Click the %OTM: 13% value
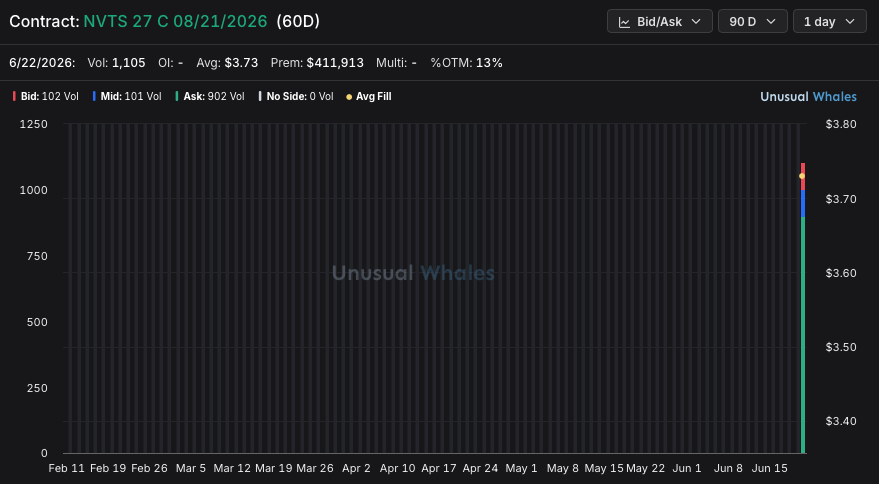This screenshot has height=484, width=879. 466,63
